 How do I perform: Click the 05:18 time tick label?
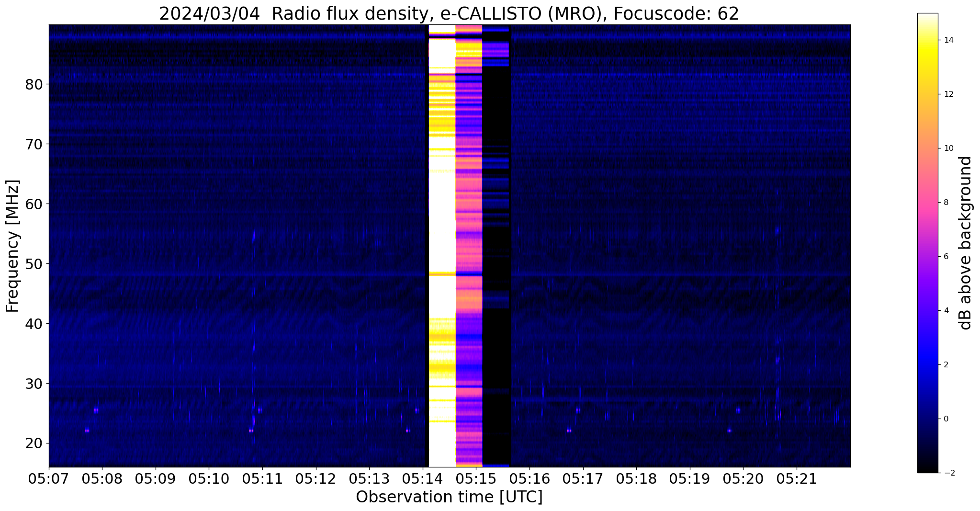coord(636,479)
